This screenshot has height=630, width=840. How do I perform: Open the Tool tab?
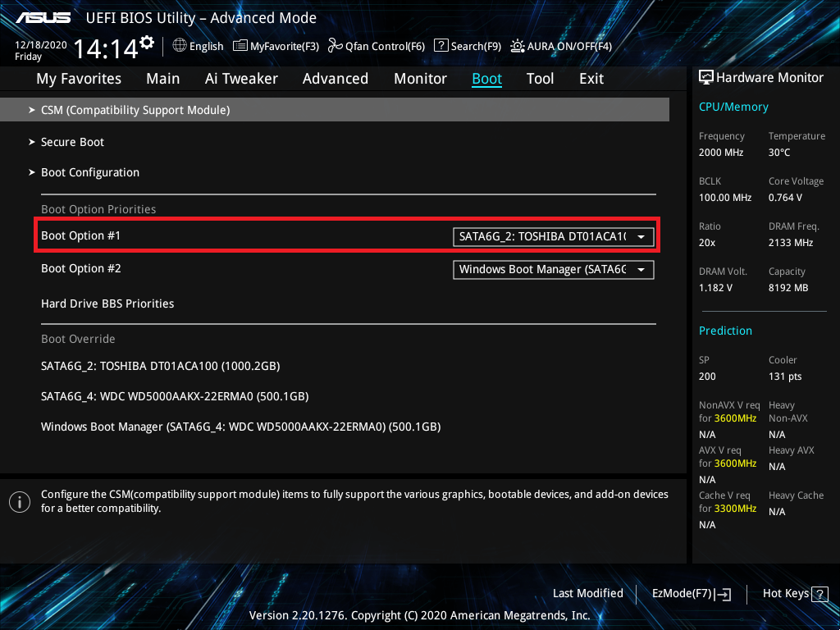tap(540, 79)
